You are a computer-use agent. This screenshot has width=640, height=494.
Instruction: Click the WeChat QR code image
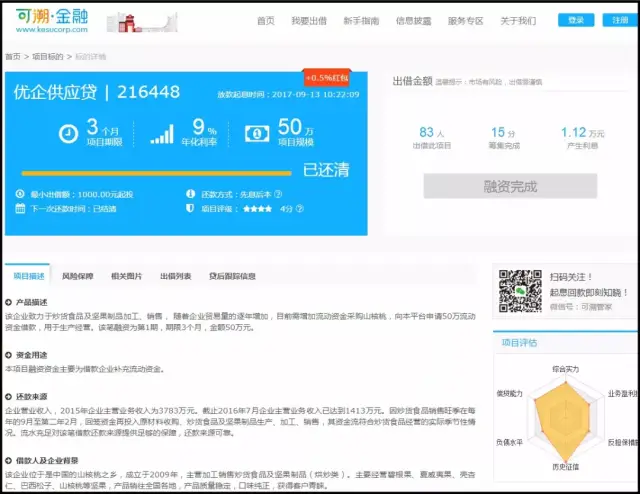click(520, 291)
